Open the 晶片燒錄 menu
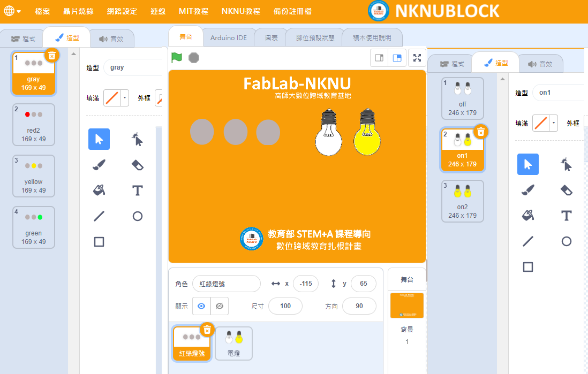Screen dimensions: 588x374 point(78,11)
